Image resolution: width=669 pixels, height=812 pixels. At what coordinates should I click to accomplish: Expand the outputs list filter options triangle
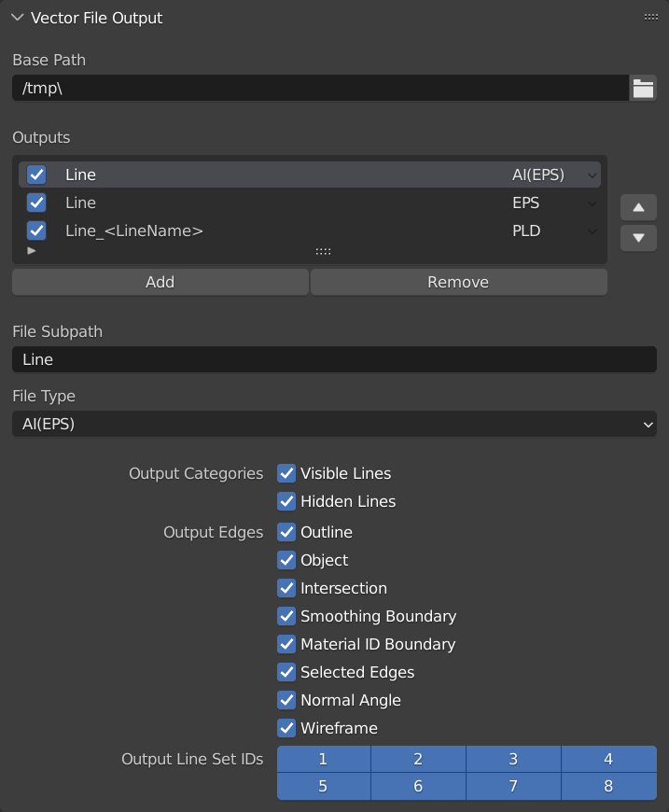click(31, 250)
